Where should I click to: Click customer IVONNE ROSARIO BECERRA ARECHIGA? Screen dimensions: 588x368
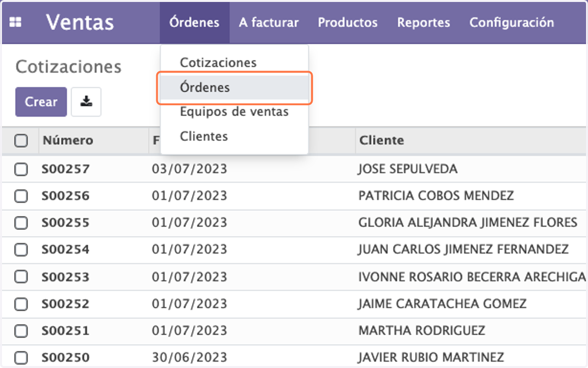(472, 277)
